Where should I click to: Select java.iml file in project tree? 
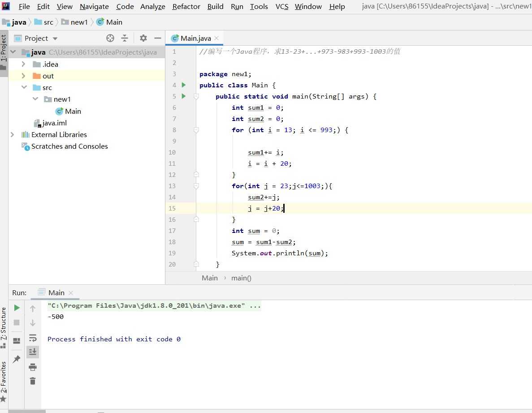point(54,123)
